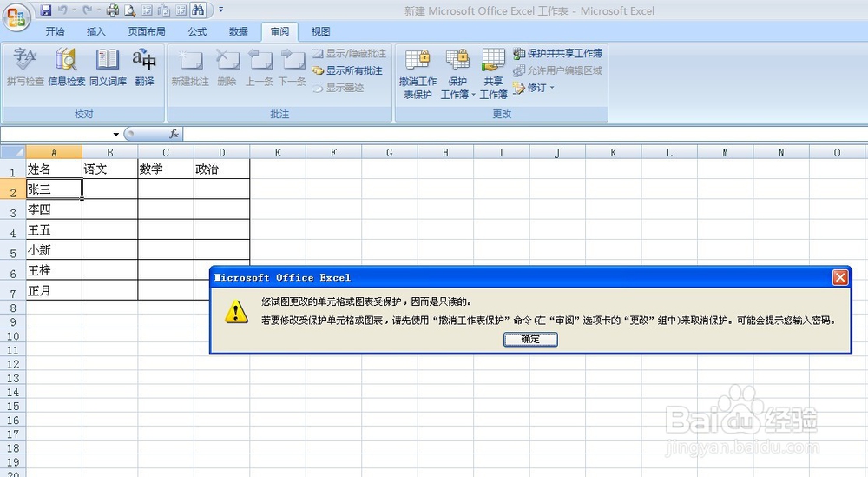Select cell containing 张三

click(x=54, y=189)
